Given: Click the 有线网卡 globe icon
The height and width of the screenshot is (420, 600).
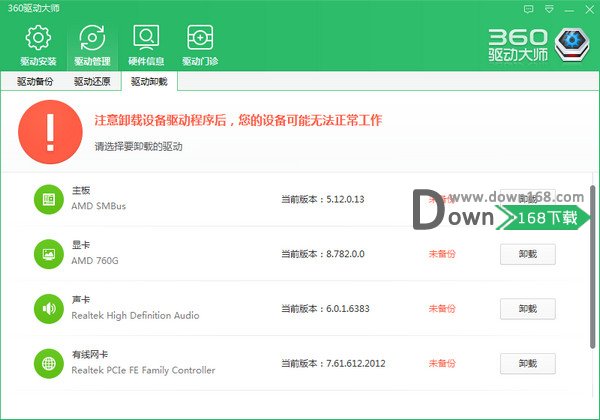Looking at the screenshot, I should 49,363.
